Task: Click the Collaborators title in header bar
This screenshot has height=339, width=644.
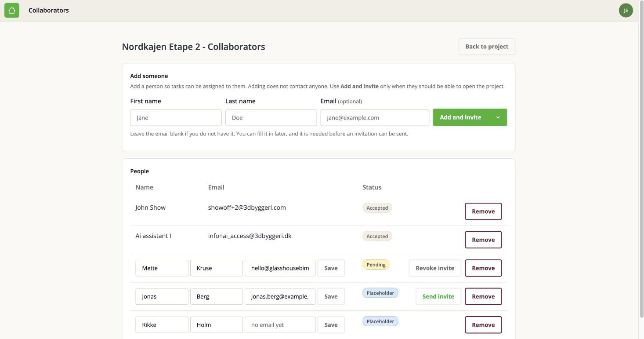Action: coord(49,10)
